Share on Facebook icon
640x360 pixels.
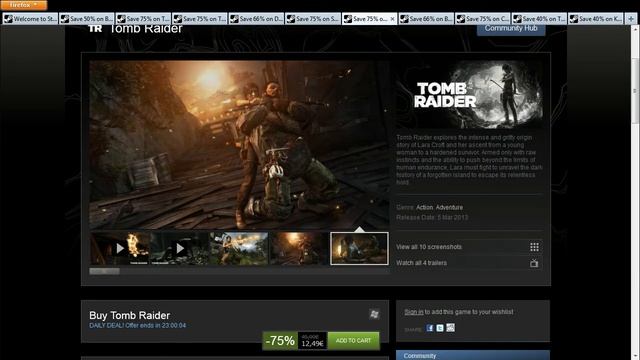[430, 328]
